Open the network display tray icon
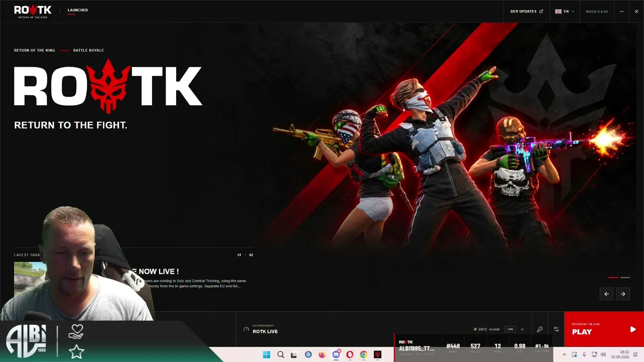Image resolution: width=644 pixels, height=362 pixels. tap(594, 354)
